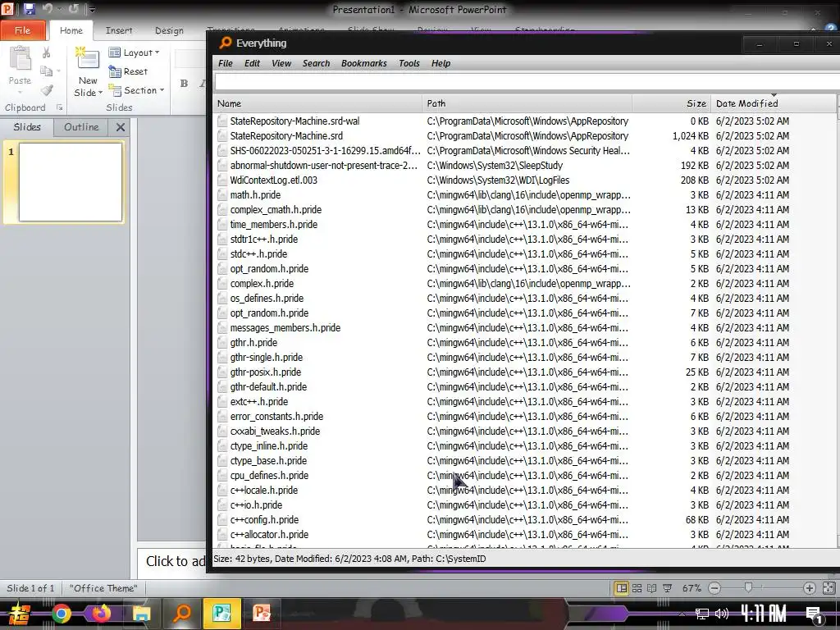Sort results by Path column header

click(527, 103)
